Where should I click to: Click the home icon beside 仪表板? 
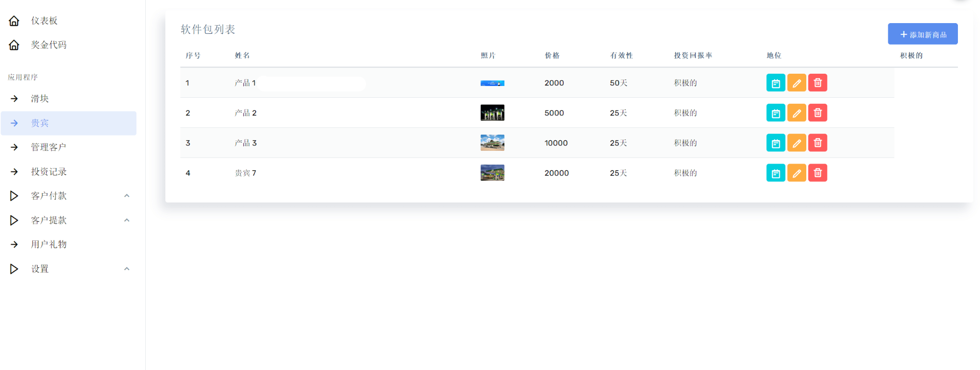(x=14, y=21)
